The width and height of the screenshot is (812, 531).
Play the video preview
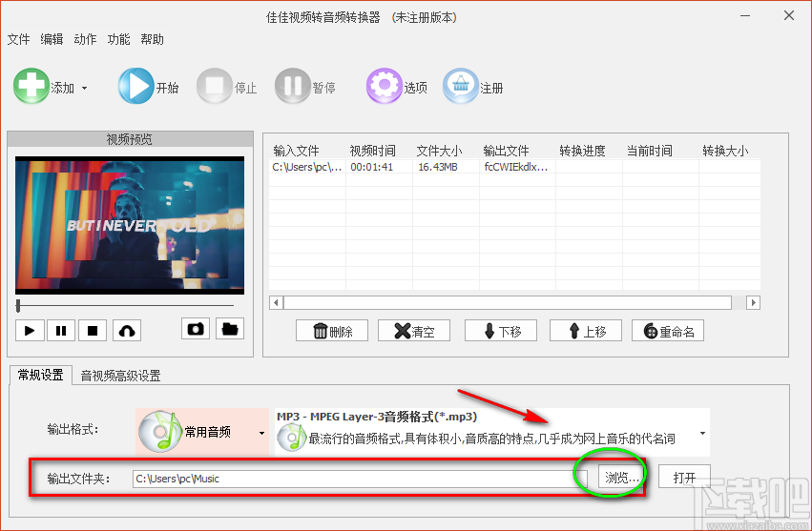[30, 330]
